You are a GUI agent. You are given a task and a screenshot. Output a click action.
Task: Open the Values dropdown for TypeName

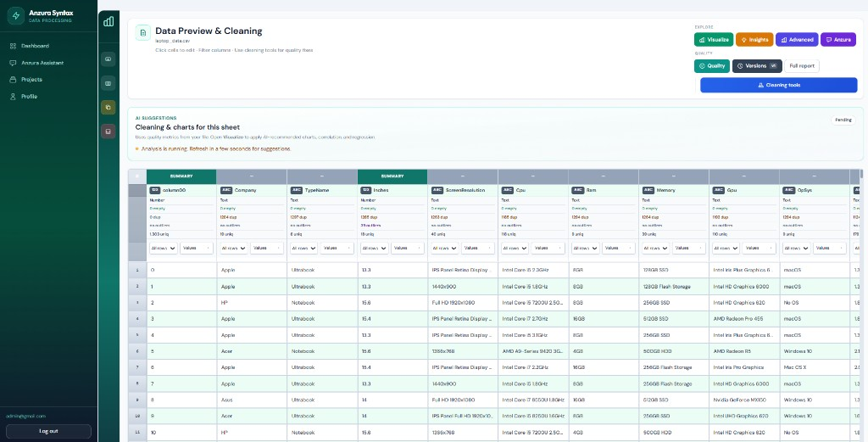pos(337,248)
